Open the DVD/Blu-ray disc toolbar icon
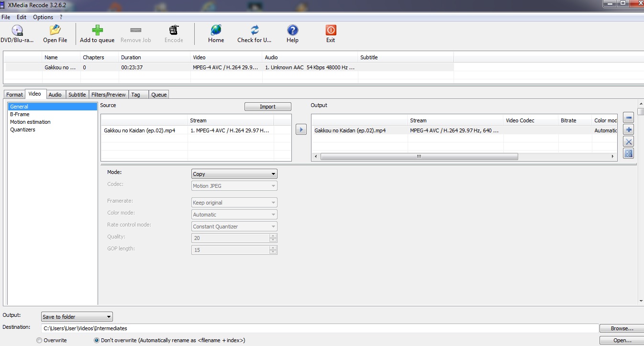Viewport: 644px width, 346px height. click(x=17, y=31)
